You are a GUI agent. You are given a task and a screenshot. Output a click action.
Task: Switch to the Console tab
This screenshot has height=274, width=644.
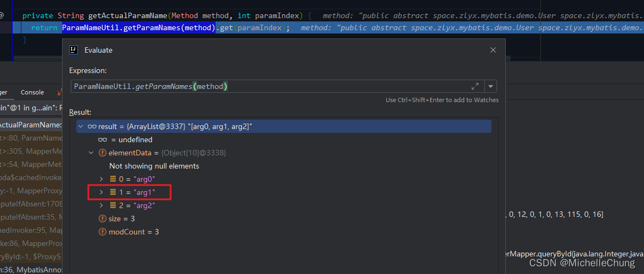coord(32,92)
